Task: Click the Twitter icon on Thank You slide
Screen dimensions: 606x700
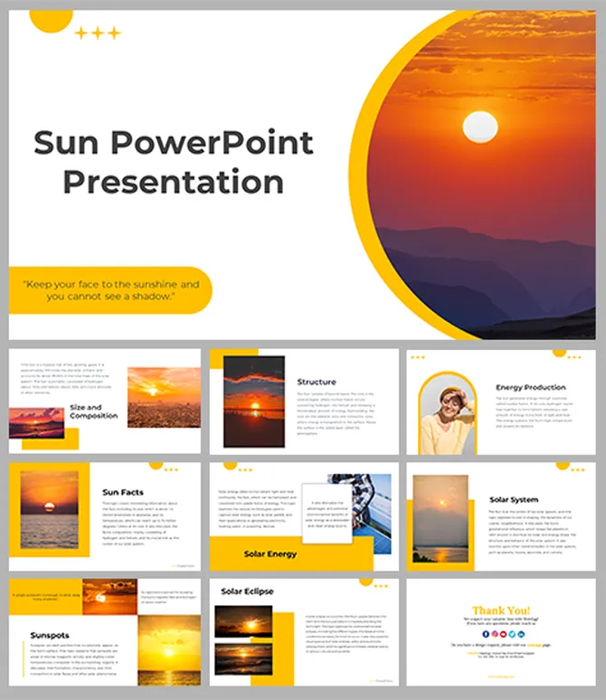Action: pos(512,634)
